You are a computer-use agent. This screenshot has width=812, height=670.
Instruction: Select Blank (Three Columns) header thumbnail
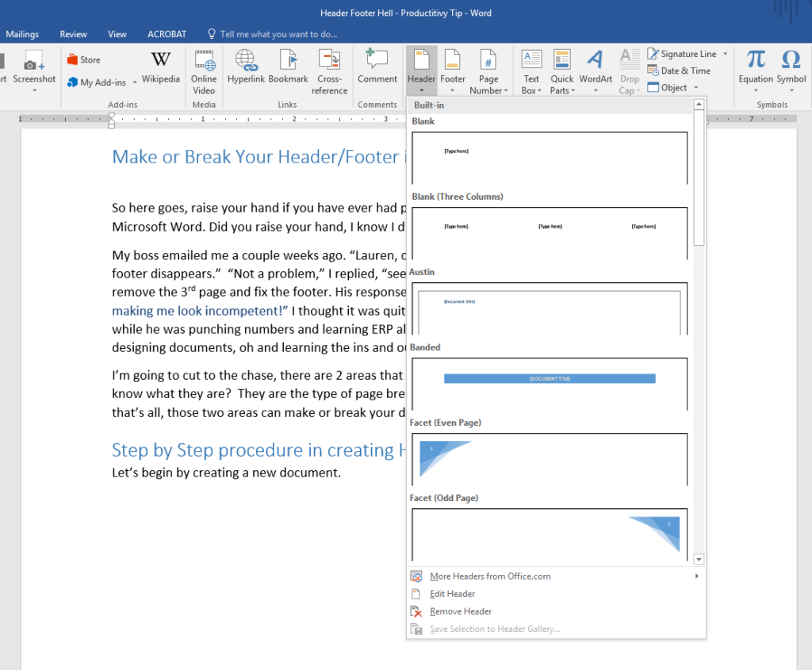pos(550,234)
